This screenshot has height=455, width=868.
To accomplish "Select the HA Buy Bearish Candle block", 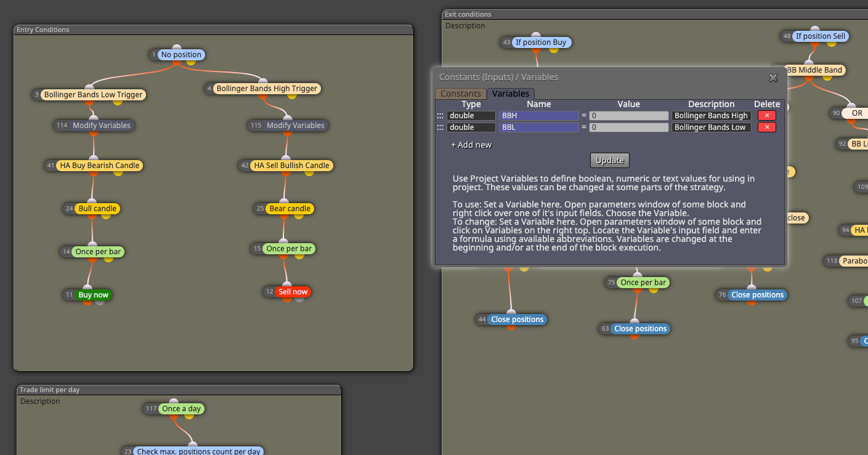I will pyautogui.click(x=100, y=166).
